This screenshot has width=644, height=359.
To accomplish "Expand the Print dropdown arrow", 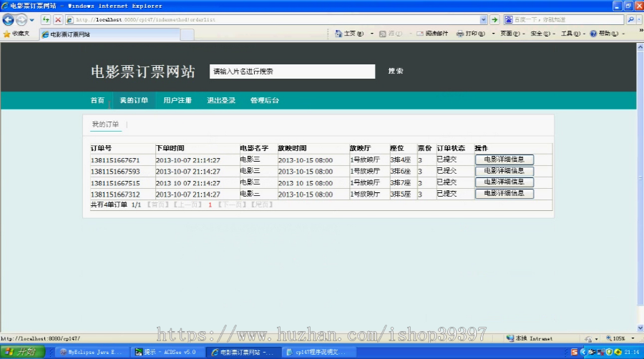I will coord(493,34).
